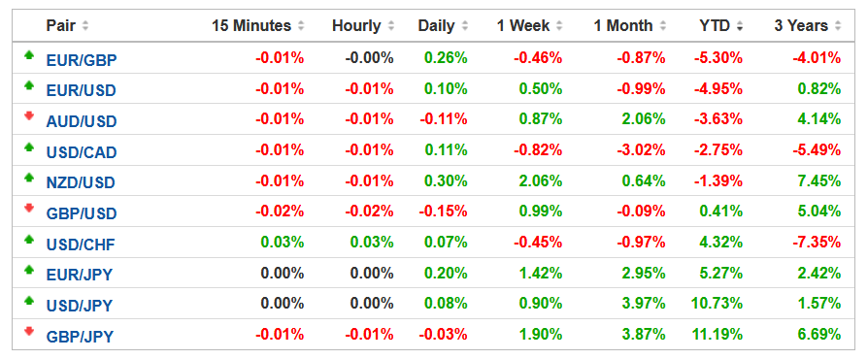The image size is (868, 359).
Task: Open the USD/JPY pair link
Action: point(80,306)
